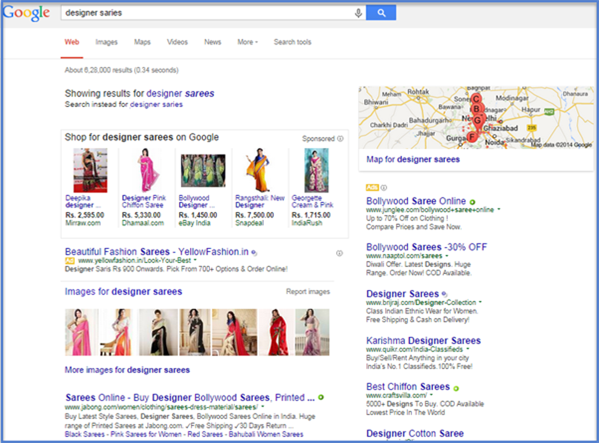The image size is (600, 443).
Task: Click the Google logo
Action: 26,13
